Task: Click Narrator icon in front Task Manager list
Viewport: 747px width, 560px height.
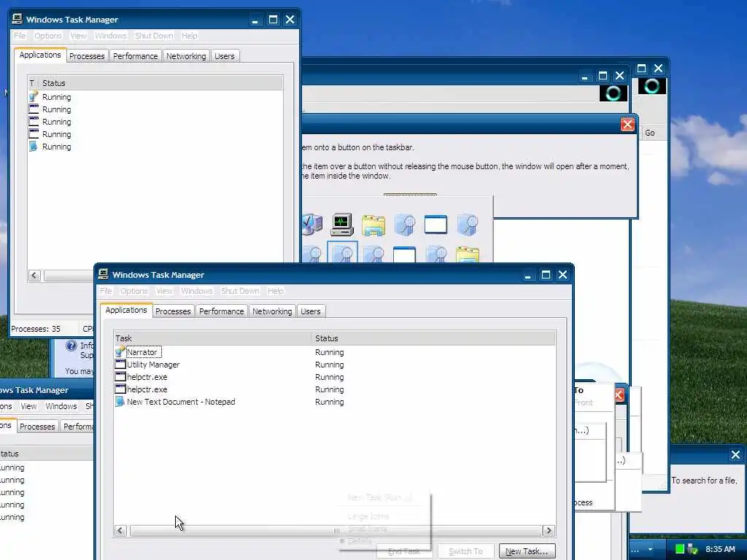Action: 120,352
